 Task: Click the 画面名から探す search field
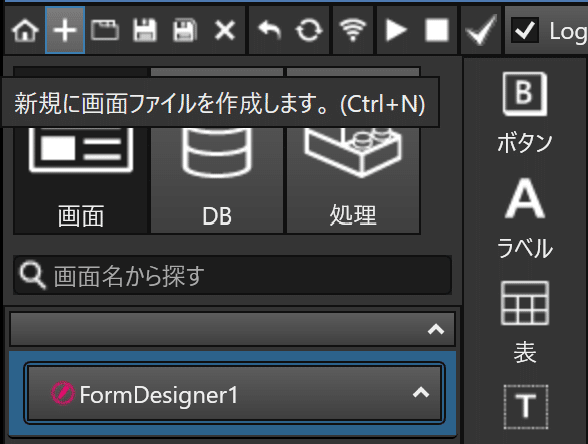point(232,275)
